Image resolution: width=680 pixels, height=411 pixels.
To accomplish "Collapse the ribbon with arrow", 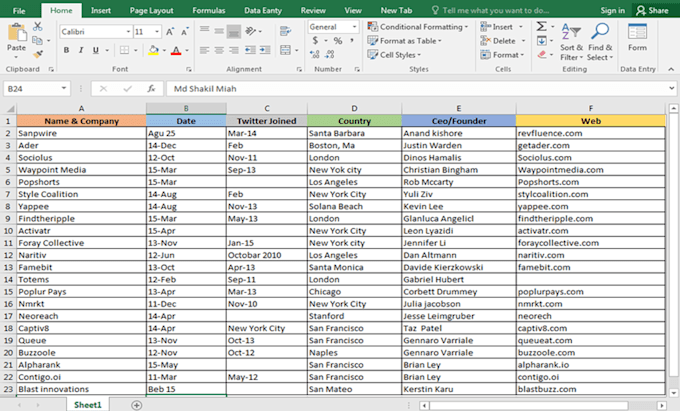I will point(671,69).
